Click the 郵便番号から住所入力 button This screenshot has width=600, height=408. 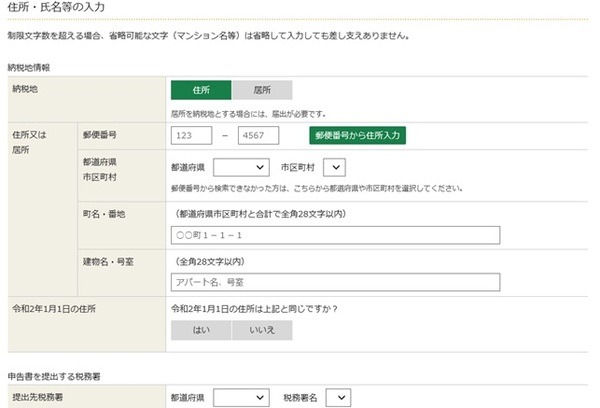357,135
